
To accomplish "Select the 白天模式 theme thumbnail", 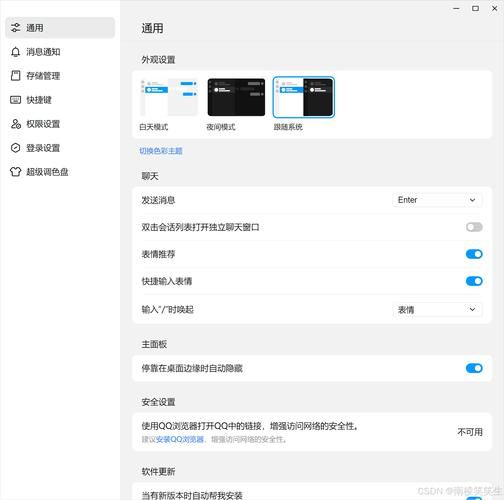I will (x=169, y=97).
